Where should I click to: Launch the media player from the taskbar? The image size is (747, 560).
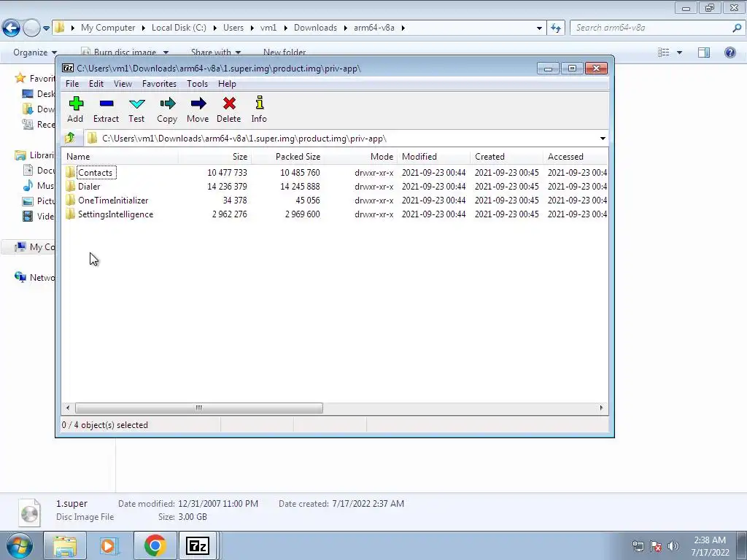[109, 545]
